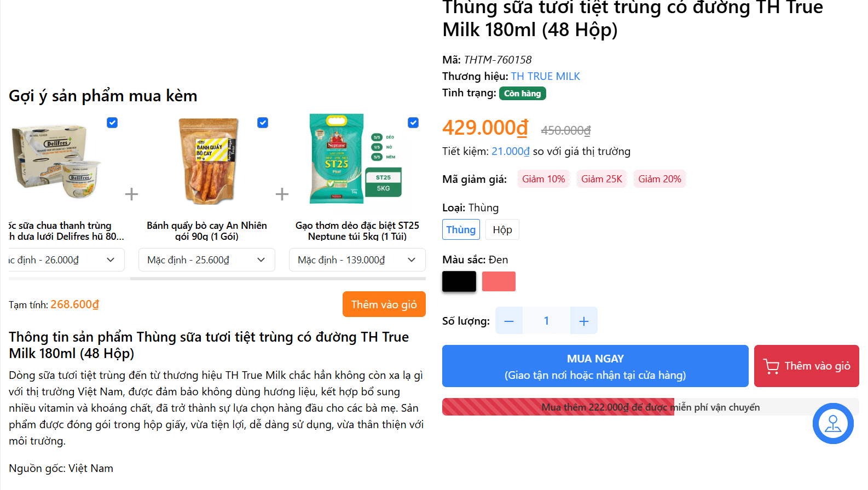Click the plus quantity icon

click(583, 321)
